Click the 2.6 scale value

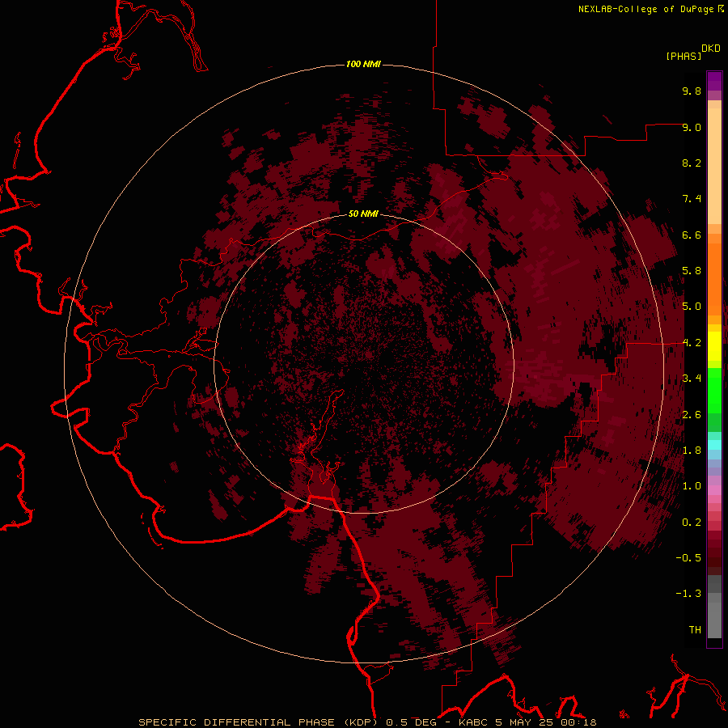click(x=692, y=415)
